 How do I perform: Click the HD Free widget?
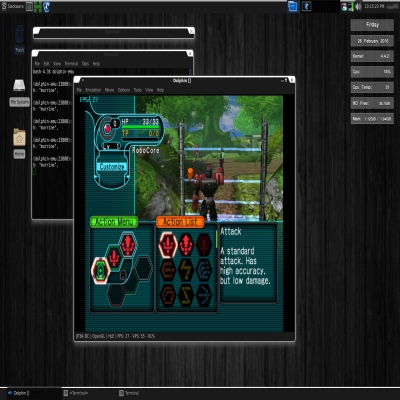click(x=372, y=103)
